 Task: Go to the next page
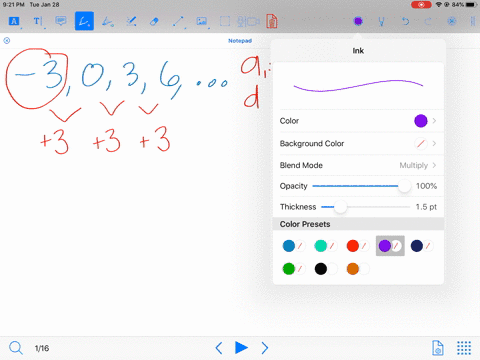[x=265, y=348]
